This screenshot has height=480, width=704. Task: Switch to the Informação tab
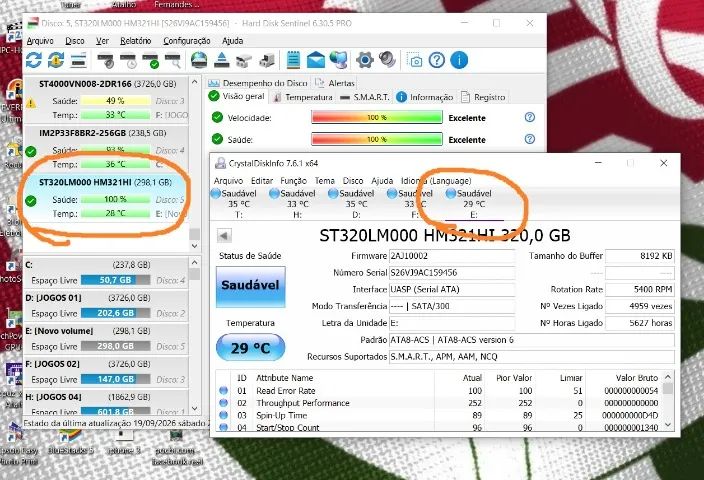(x=425, y=97)
